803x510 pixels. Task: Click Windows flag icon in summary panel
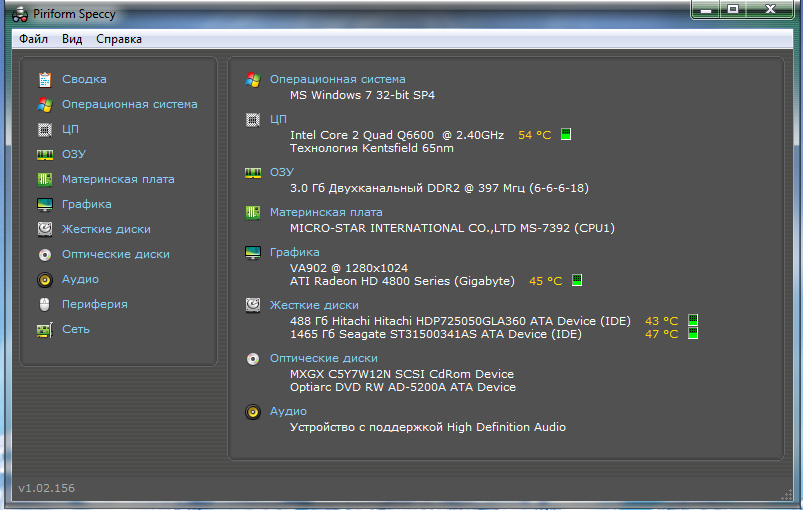(x=253, y=79)
